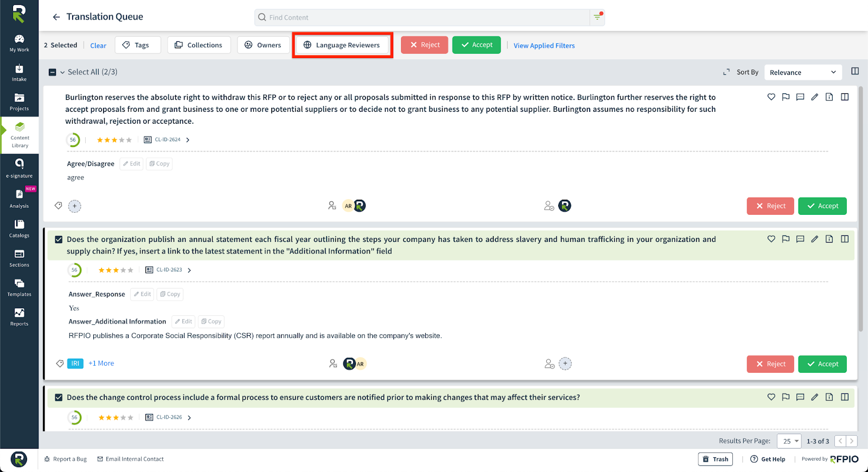Copy the Agree/Disagree answer
This screenshot has width=868, height=472.
point(159,164)
